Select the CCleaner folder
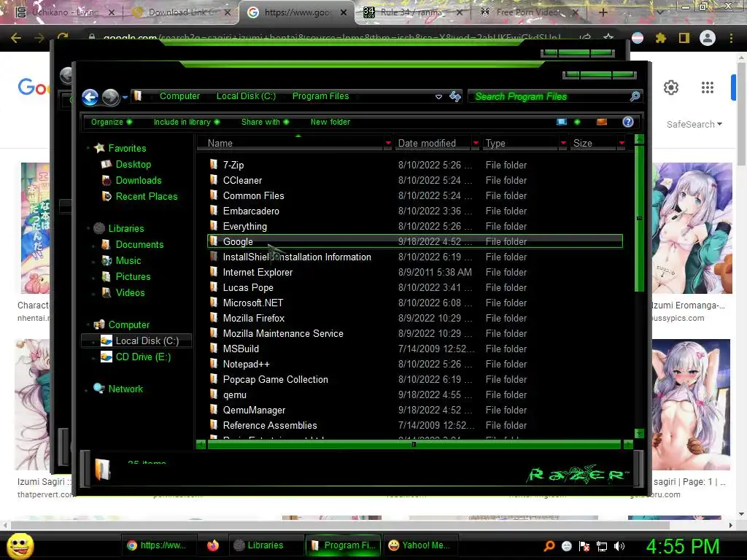Image resolution: width=747 pixels, height=560 pixels. pyautogui.click(x=242, y=181)
